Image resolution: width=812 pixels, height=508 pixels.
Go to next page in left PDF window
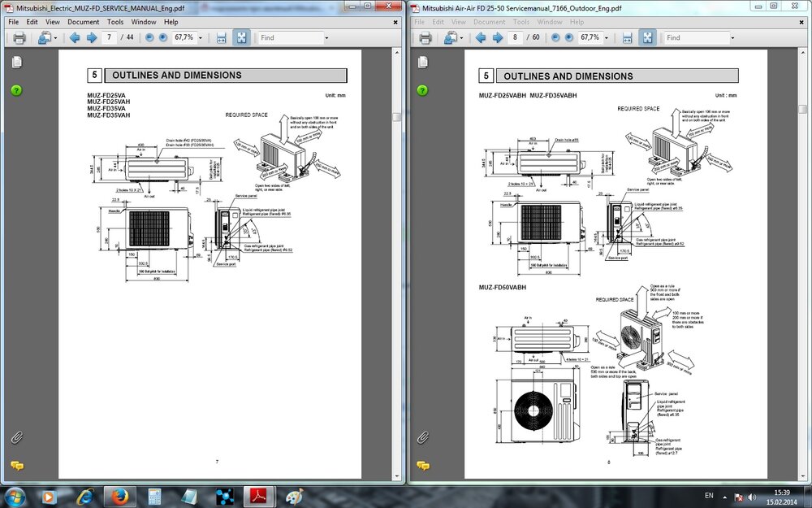point(91,37)
